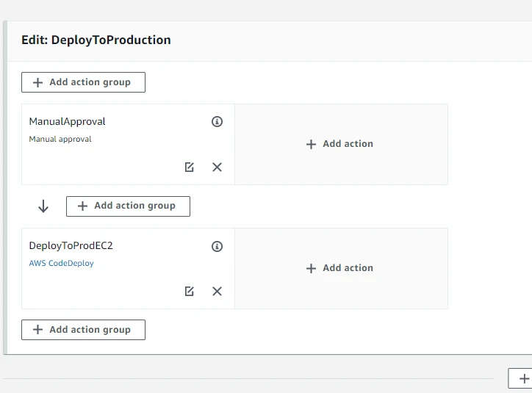Select the DeployToProdEC2 action name
This screenshot has height=393, width=532.
pyautogui.click(x=71, y=246)
